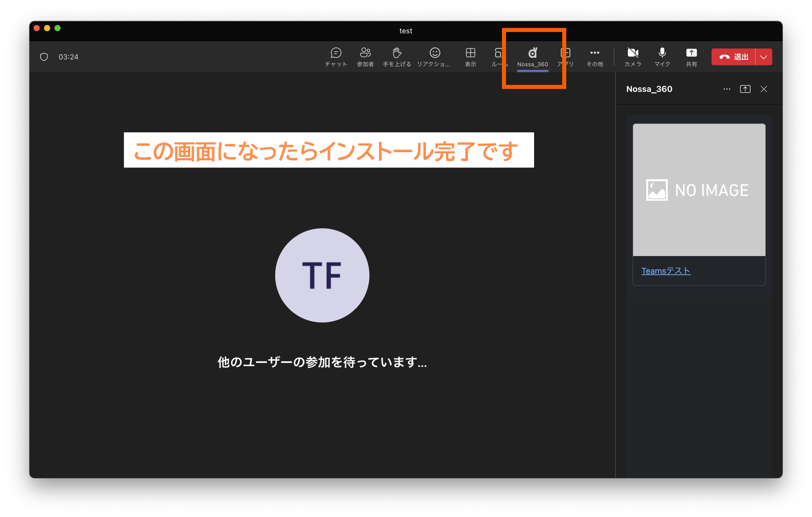Click the NO IMAGE thumbnail
This screenshot has width=812, height=517.
[x=699, y=190]
